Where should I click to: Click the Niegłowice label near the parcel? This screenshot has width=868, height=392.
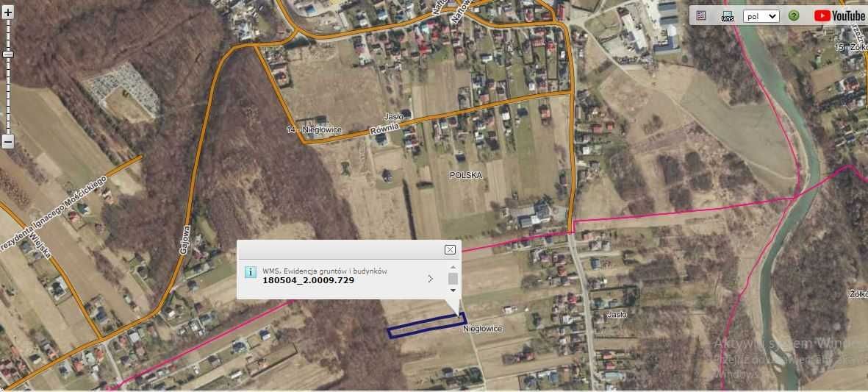click(x=483, y=329)
